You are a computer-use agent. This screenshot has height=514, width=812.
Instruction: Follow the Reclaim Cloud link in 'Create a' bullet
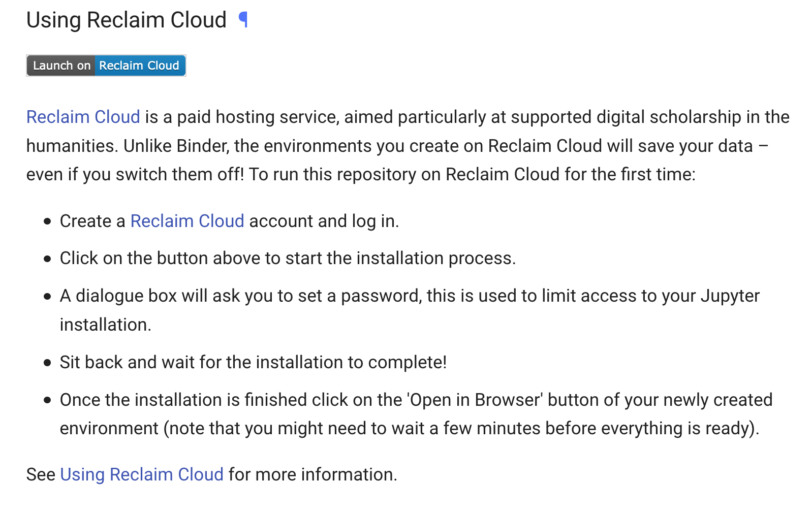coord(187,221)
